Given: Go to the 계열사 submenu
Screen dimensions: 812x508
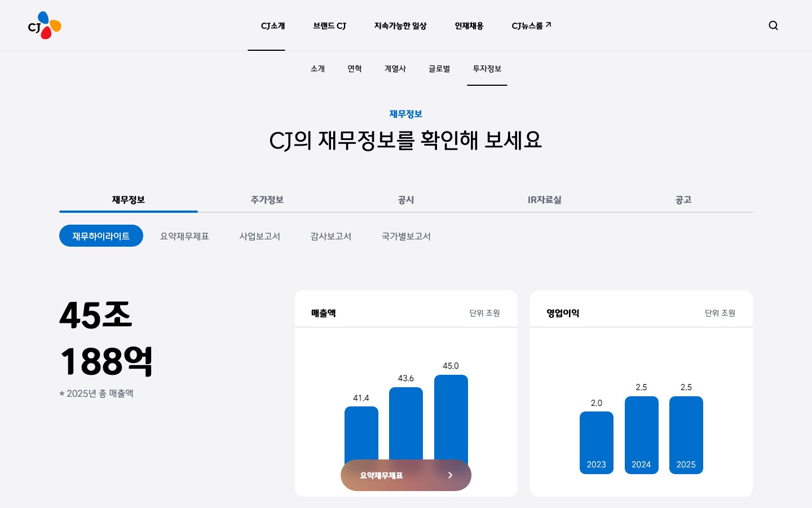Looking at the screenshot, I should [395, 69].
